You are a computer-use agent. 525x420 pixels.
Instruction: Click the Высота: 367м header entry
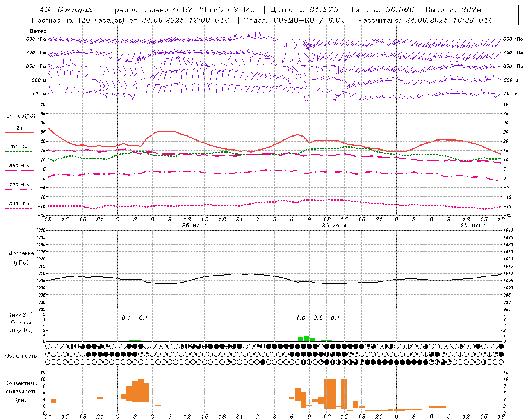click(x=453, y=10)
